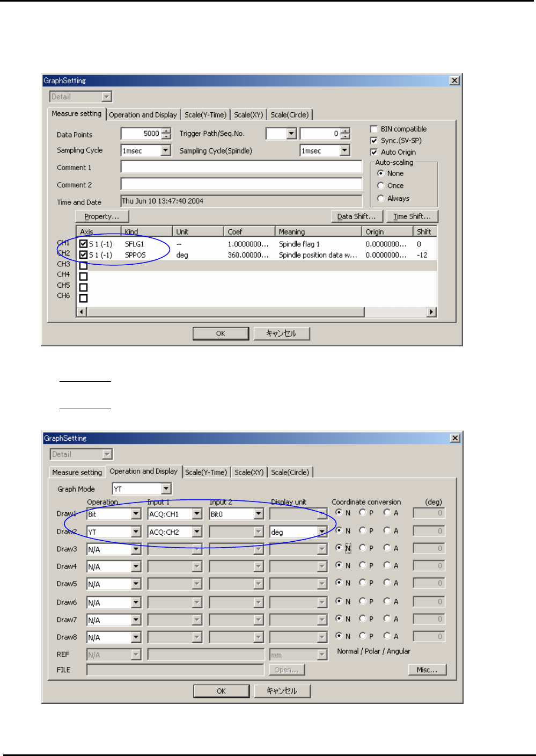Choose Once under Auto-scaling
Screen dimensions: 536x756
click(381, 186)
